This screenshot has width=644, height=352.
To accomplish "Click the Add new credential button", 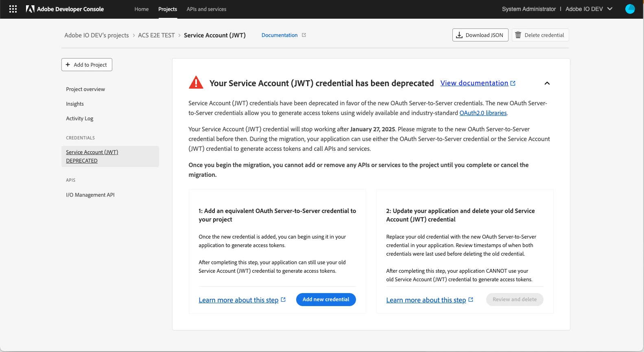I will tap(326, 300).
